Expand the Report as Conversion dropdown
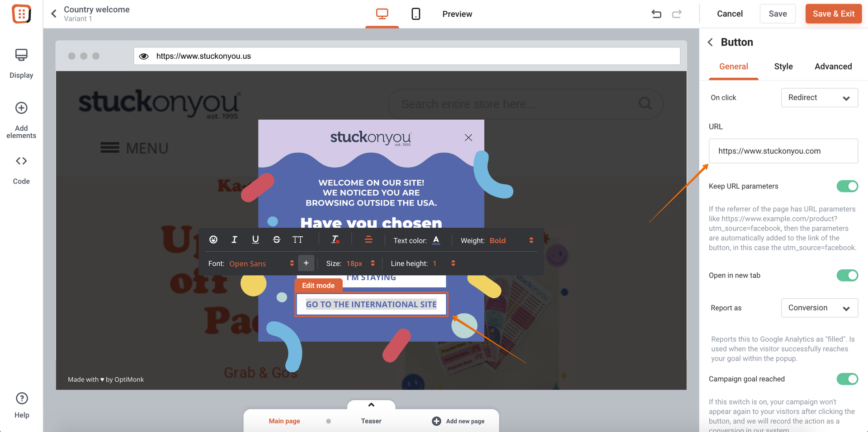Screen dimensions: 868x432 (819, 308)
